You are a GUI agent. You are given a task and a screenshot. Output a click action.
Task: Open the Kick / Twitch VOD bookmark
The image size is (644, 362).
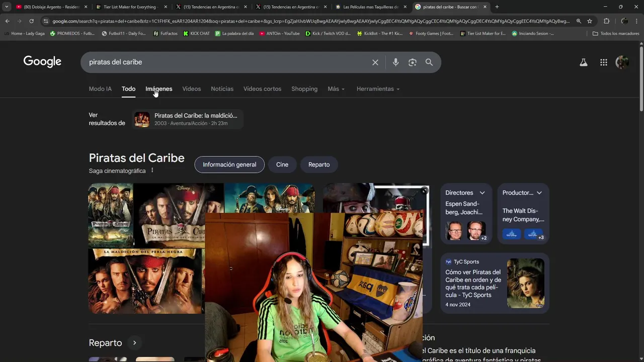tap(328, 34)
